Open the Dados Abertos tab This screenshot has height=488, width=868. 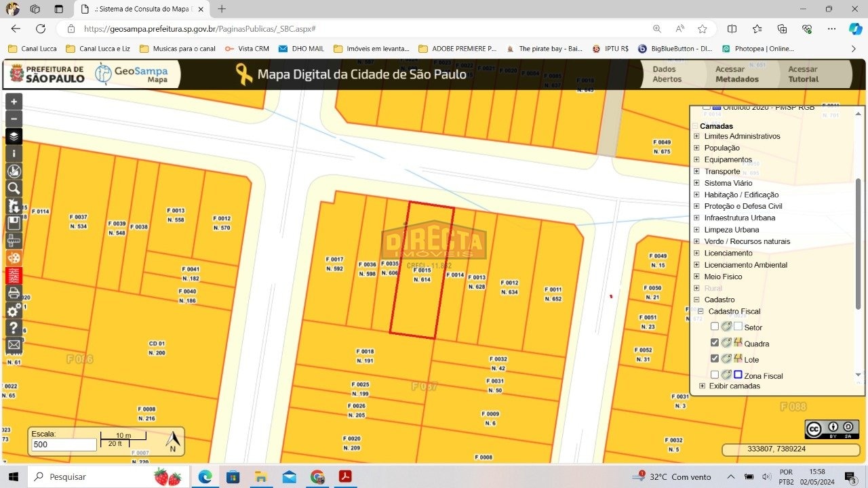[x=667, y=74]
